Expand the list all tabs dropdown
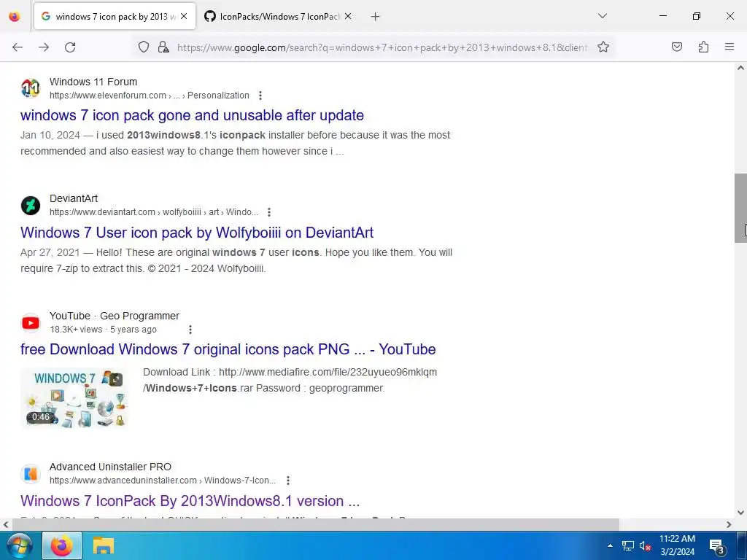 pyautogui.click(x=603, y=16)
